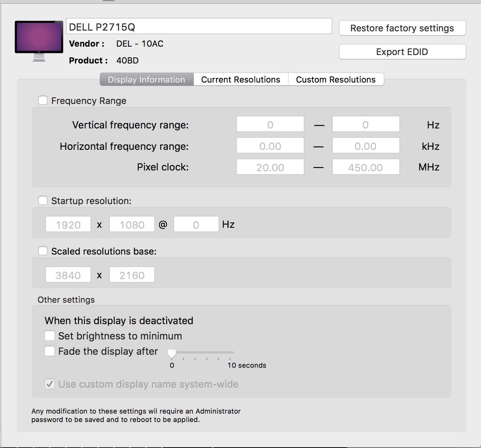This screenshot has width=481, height=448.
Task: Enable the Frequency Range checkbox
Action: [x=43, y=100]
